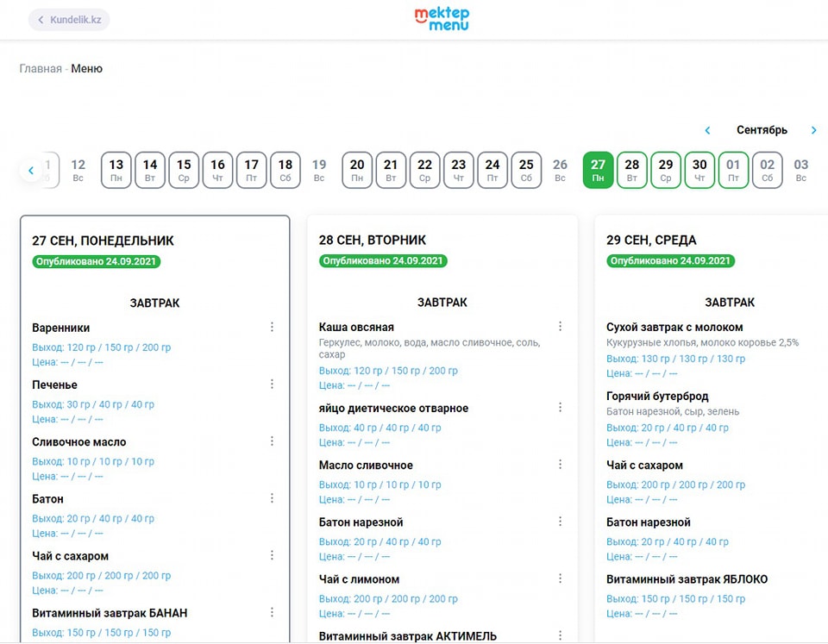This screenshot has width=828, height=644.
Task: Go to previous month before Сентябрь
Action: pos(707,130)
